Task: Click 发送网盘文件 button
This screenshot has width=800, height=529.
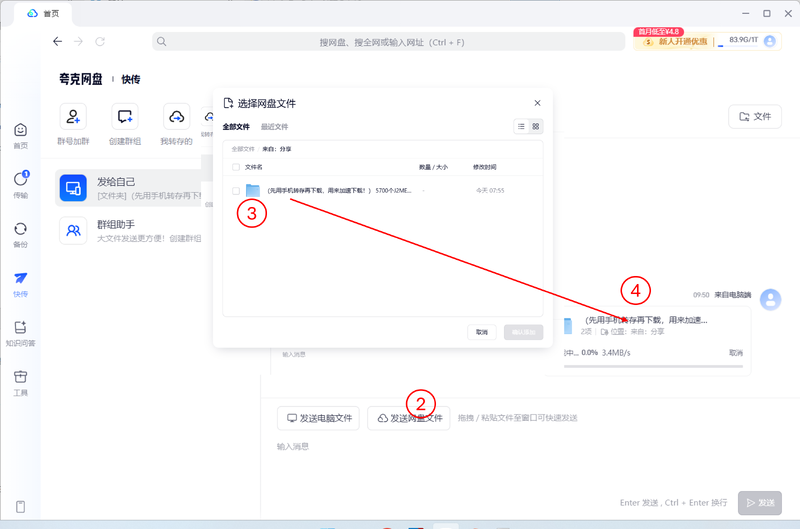Action: pos(409,418)
